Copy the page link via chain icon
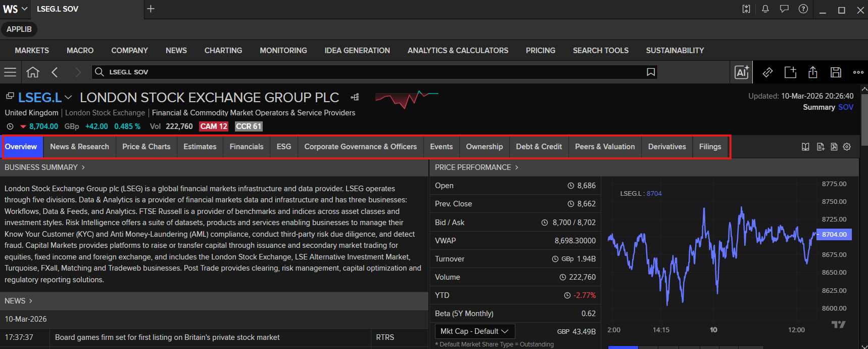Image resolution: width=868 pixels, height=349 pixels. click(767, 72)
